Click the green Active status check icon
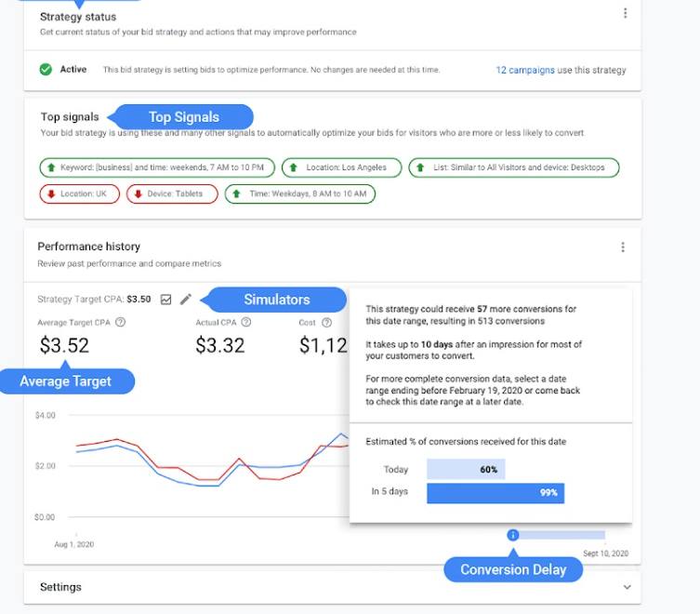 point(46,69)
